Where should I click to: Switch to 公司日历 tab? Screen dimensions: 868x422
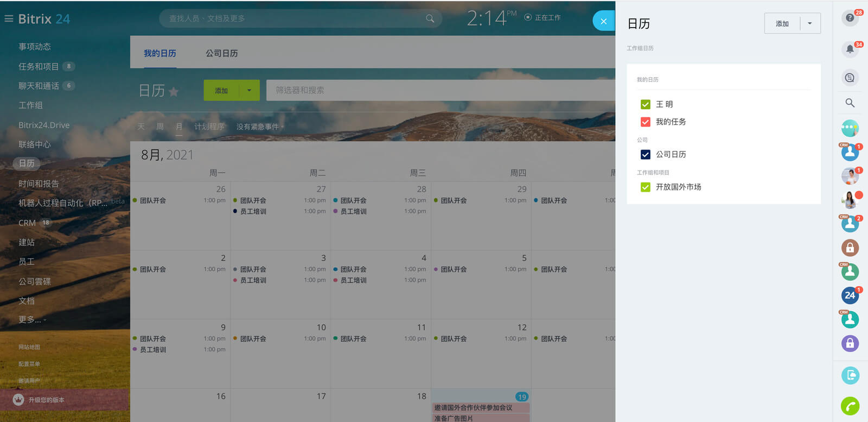point(222,53)
